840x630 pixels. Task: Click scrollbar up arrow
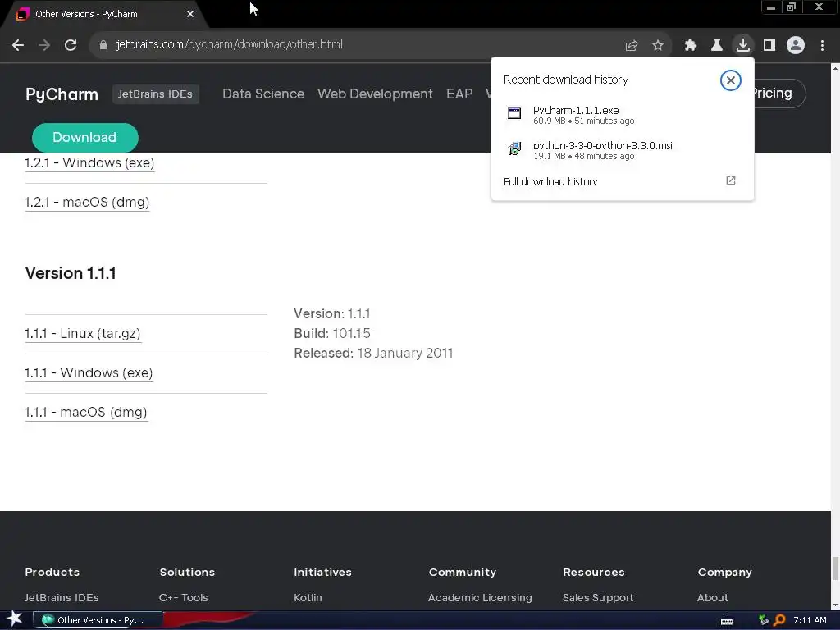pyautogui.click(x=835, y=68)
